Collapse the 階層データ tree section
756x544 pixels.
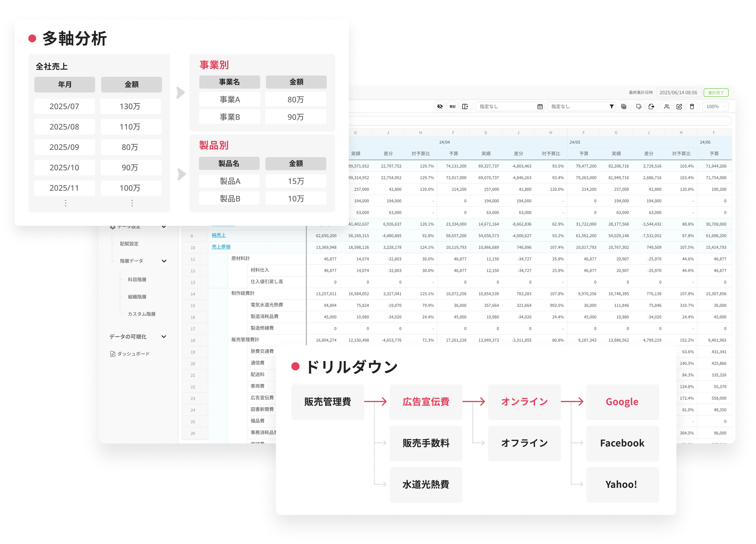tap(164, 261)
